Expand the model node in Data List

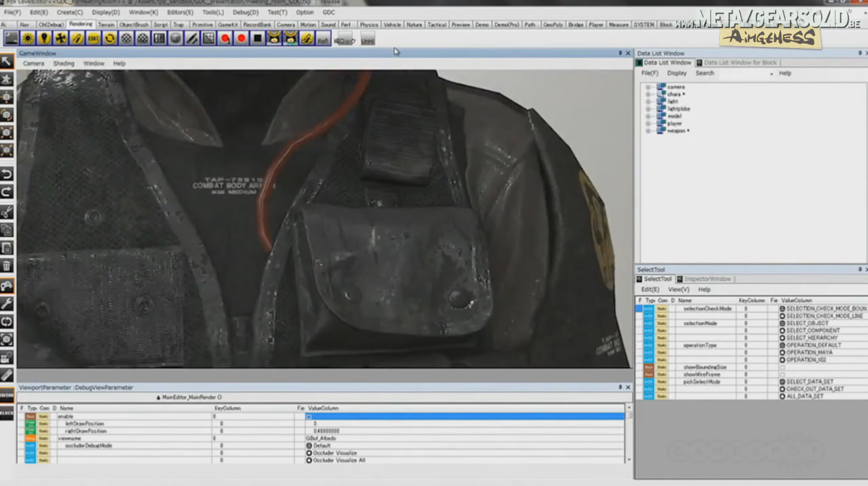coord(648,116)
